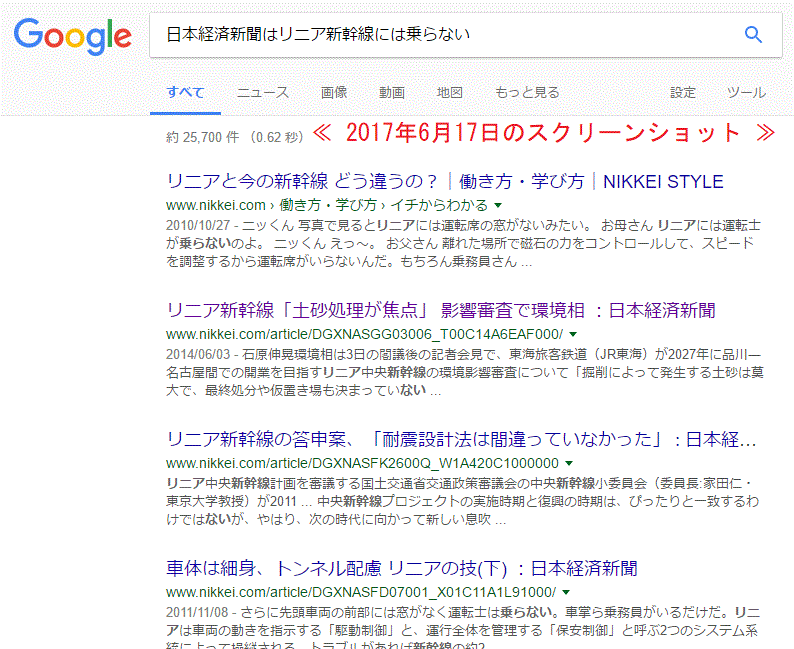Open result リニアと今の新幹線 どう違うの？
The width and height of the screenshot is (794, 649).
point(445,181)
